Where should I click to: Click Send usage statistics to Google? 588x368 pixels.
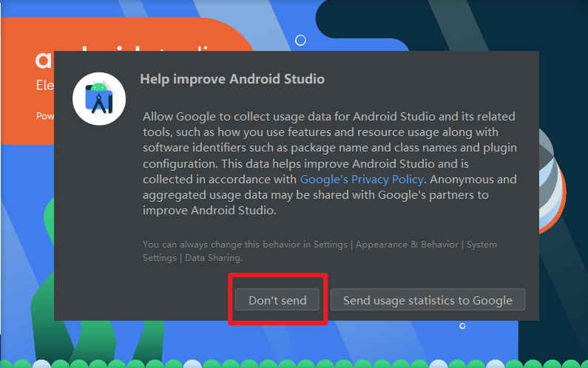pos(428,300)
